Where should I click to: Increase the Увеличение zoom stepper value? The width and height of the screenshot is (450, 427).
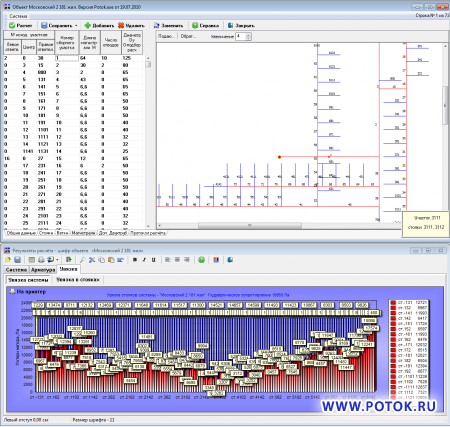248,34
